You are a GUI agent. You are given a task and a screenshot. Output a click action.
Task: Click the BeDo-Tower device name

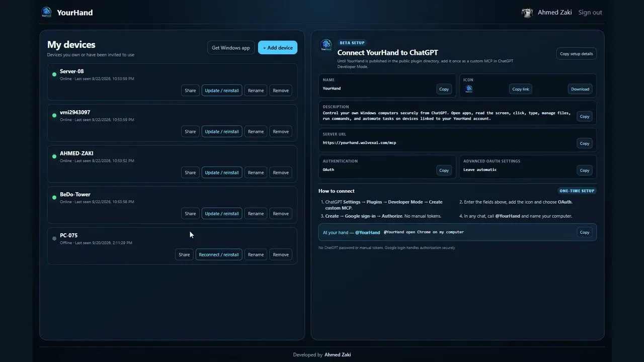click(75, 195)
